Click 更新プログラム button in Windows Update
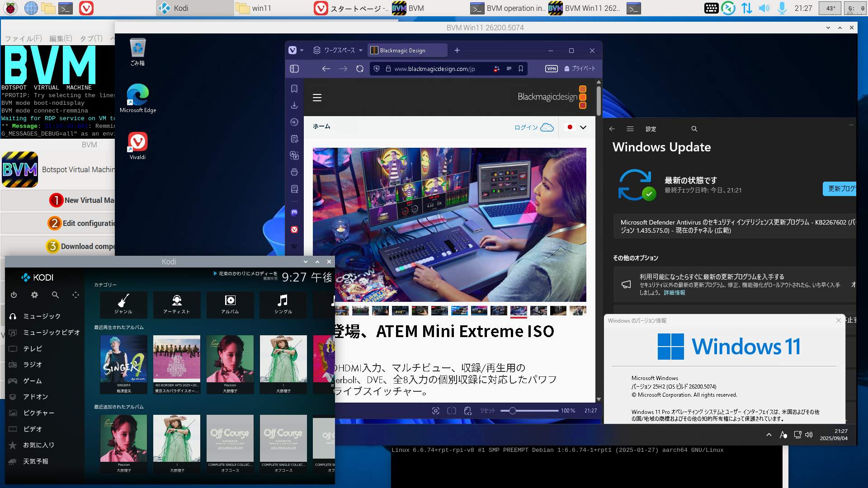Screen dimensions: 868x488 840,188
